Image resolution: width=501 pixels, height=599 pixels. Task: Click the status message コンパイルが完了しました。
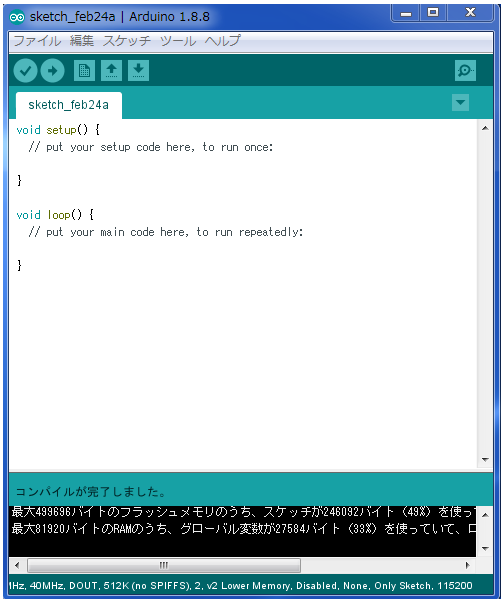[91, 492]
